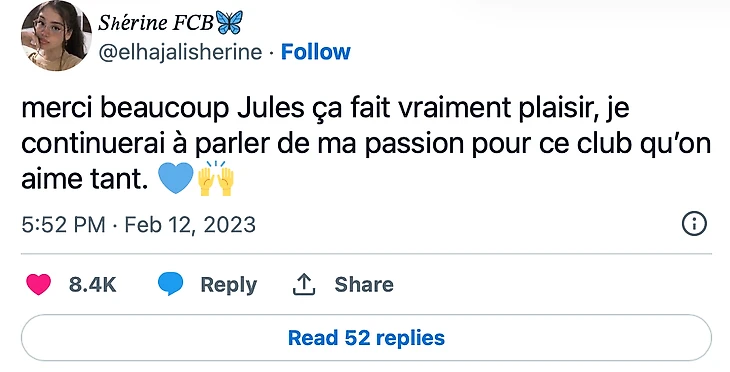Click the 5:52 PM timestamp
Screen dimensions: 730x372
coord(63,225)
